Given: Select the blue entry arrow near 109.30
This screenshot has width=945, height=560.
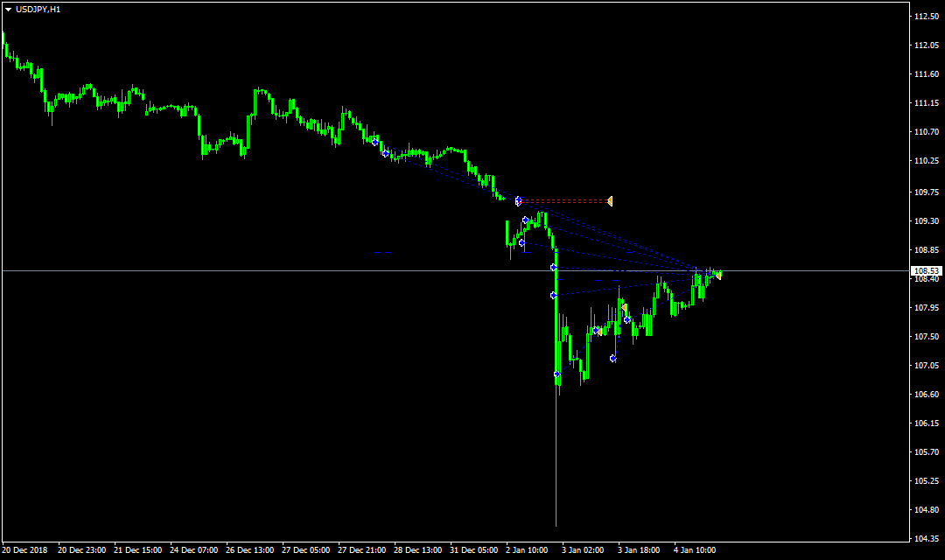Looking at the screenshot, I should pyautogui.click(x=526, y=220).
